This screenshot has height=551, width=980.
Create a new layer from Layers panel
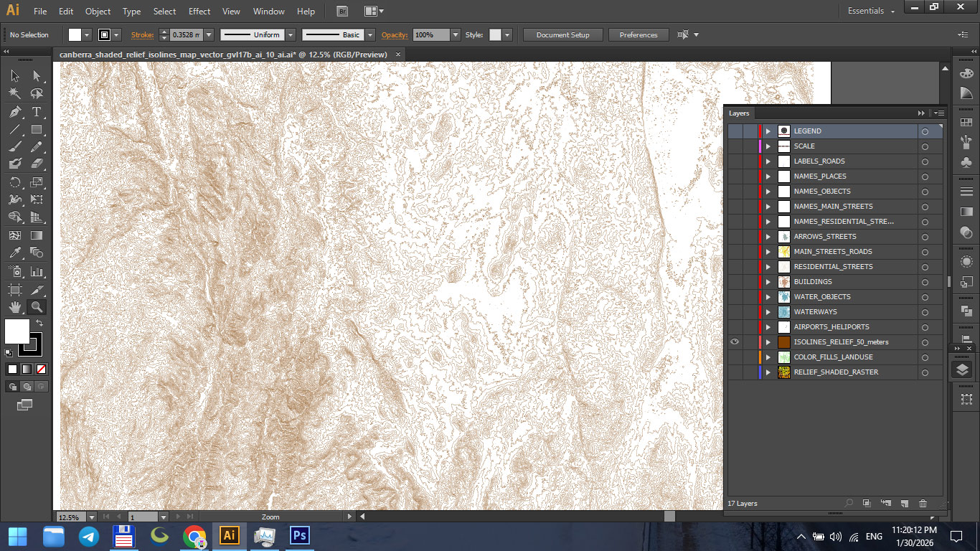click(904, 504)
